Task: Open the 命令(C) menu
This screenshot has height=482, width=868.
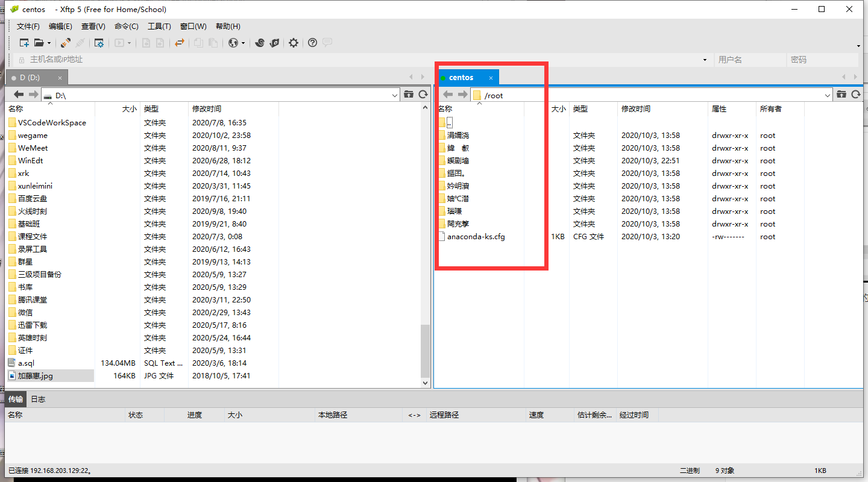Action: pos(126,27)
